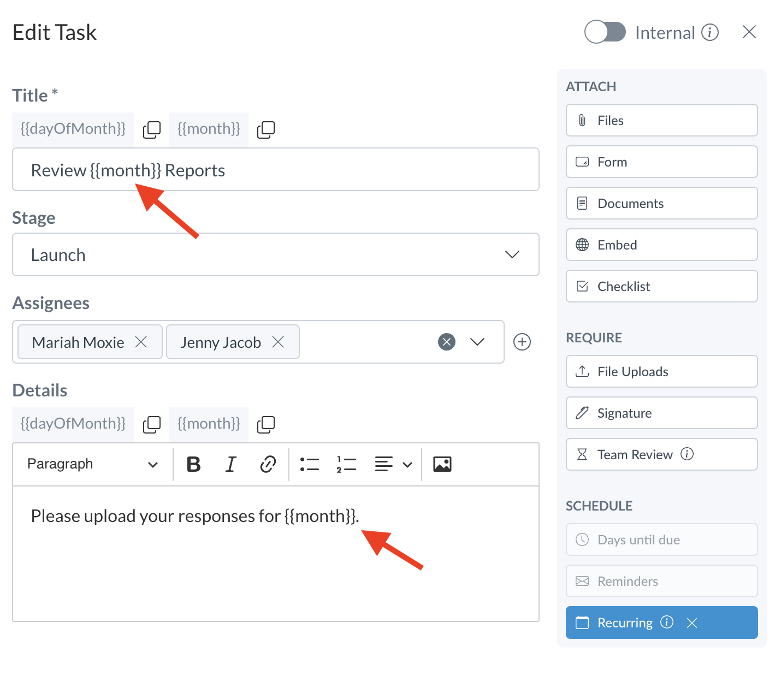Copy the {{month}} variable above Details editor
Image resolution: width=781 pixels, height=700 pixels.
coord(265,424)
